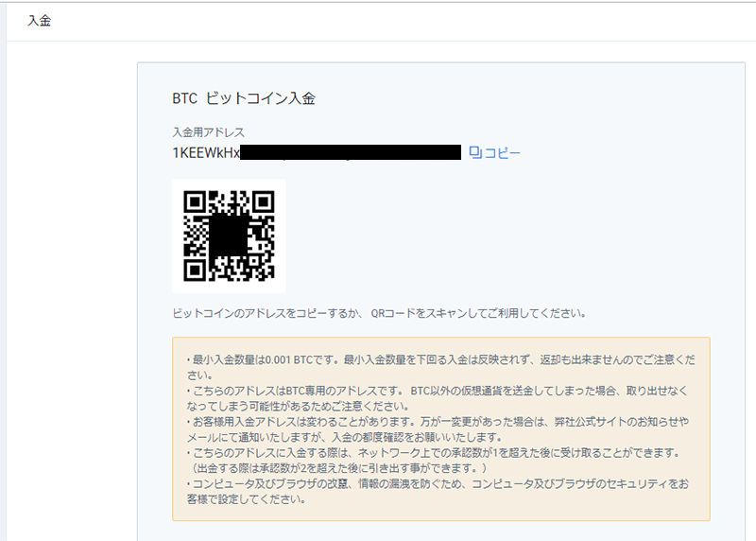Click the コピー copy icon
The height and width of the screenshot is (541, 756).
[x=475, y=152]
